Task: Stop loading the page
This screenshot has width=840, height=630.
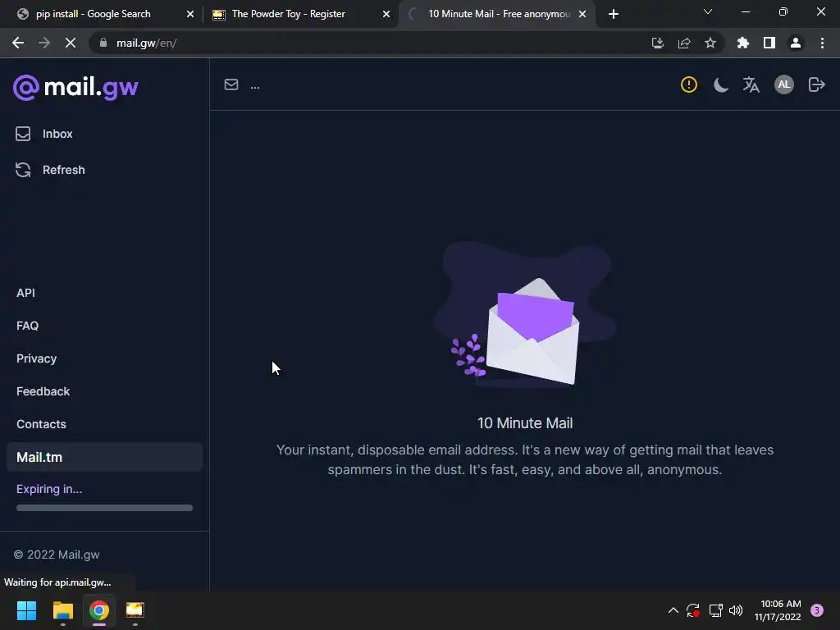Action: tap(71, 43)
